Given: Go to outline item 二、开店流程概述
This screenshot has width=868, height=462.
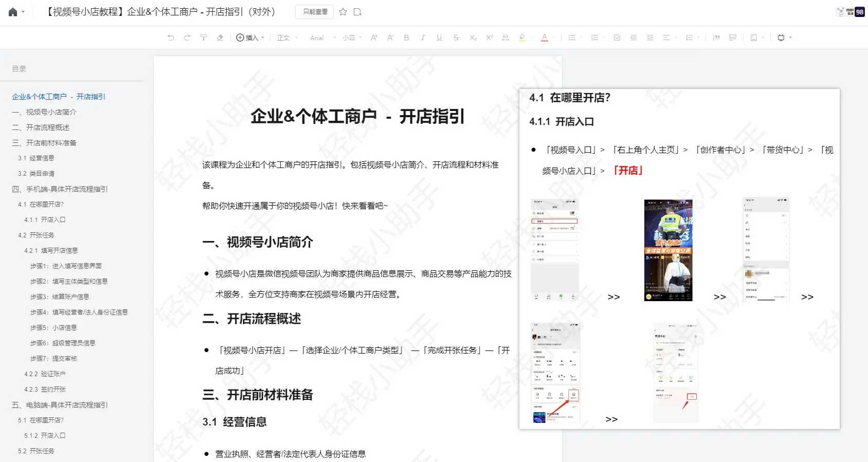Looking at the screenshot, I should [x=47, y=127].
